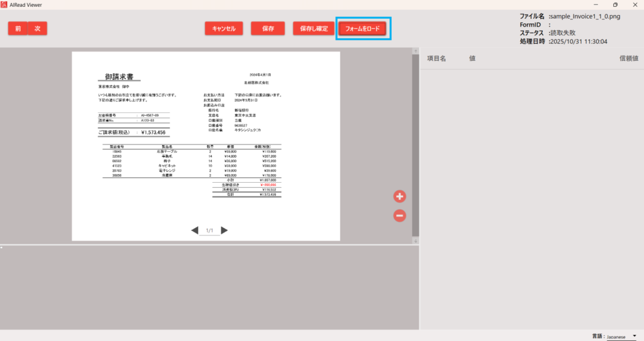The width and height of the screenshot is (644, 341).
Task: Click the 保存 button
Action: [x=268, y=29]
